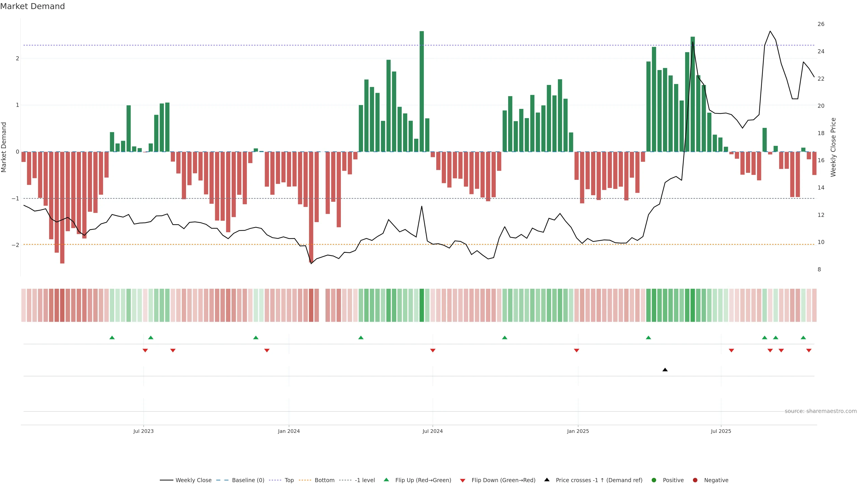Click the green Positive circle in legend
This screenshot has height=488, width=868.
pyautogui.click(x=654, y=480)
